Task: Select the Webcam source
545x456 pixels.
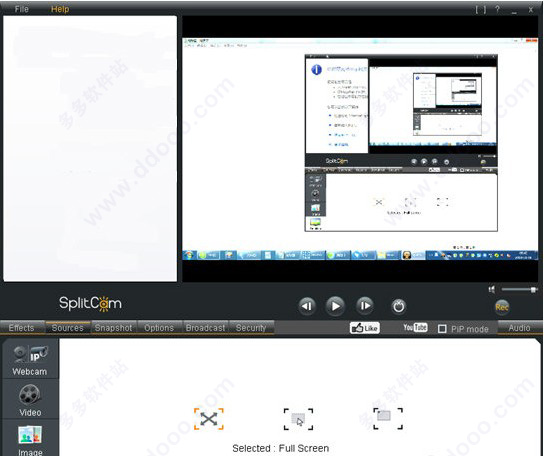Action: 30,360
